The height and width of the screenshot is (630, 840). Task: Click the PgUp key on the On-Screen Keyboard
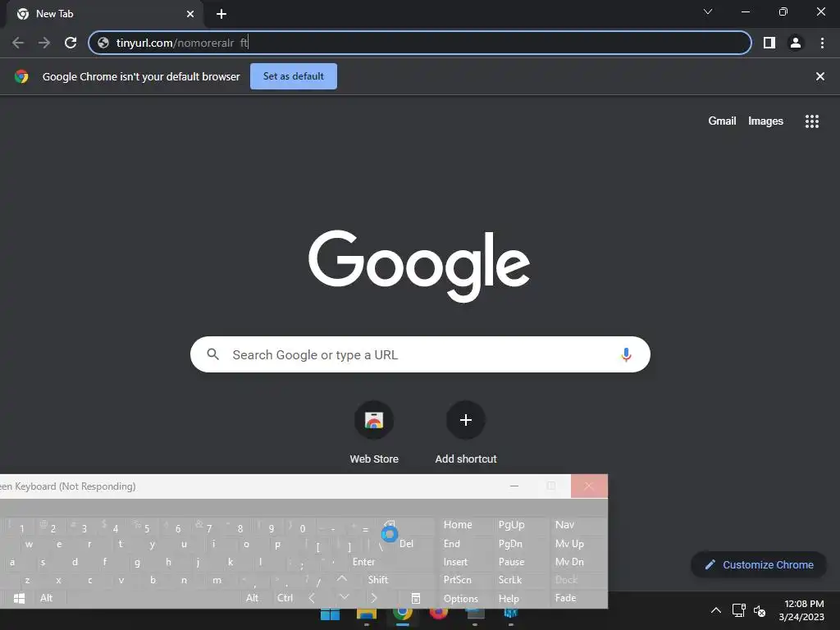[512, 525]
